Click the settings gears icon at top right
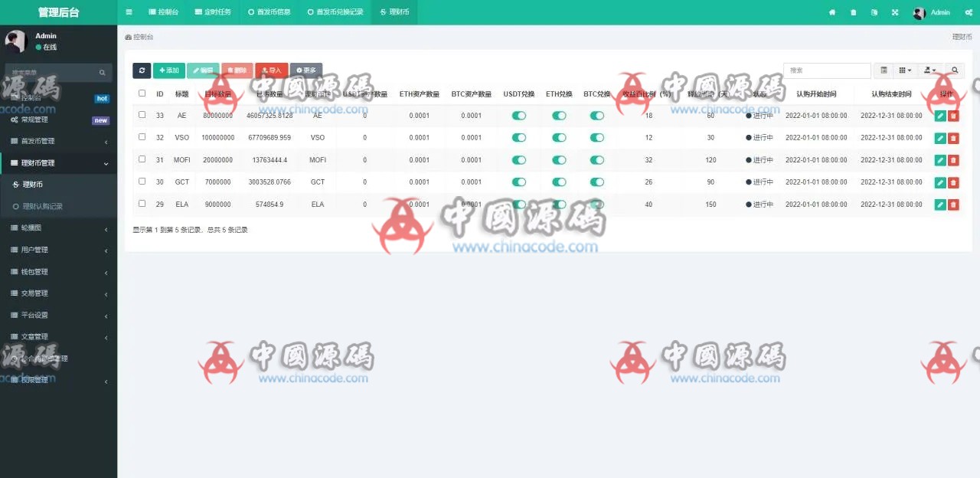980x478 pixels. (969, 12)
